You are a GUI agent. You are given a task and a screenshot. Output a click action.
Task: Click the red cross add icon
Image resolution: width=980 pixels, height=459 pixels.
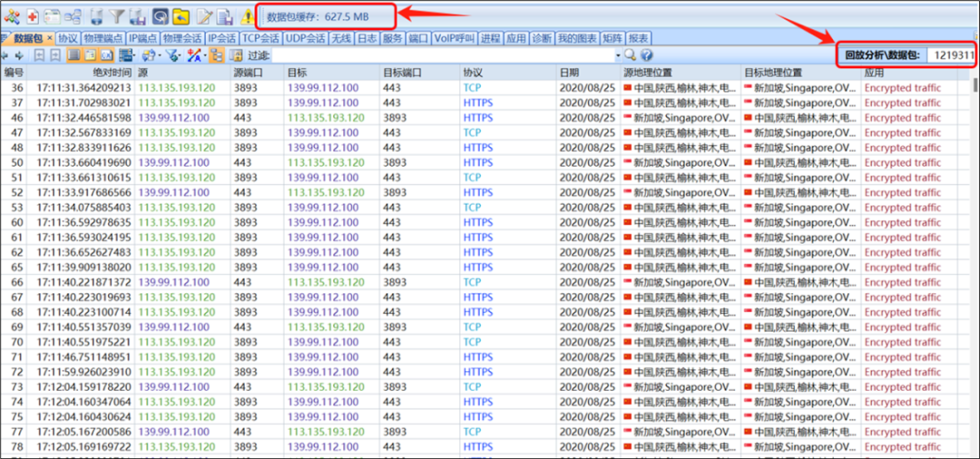pyautogui.click(x=32, y=16)
